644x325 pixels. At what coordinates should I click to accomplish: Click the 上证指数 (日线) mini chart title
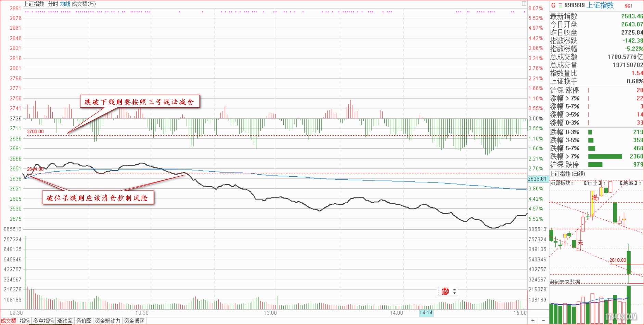567,174
